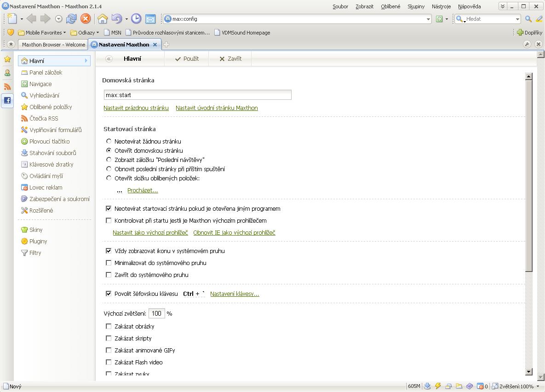Viewport: 545px width, 392px height.
Task: Enable Minimalizovat do systémového pruhu
Action: click(x=109, y=263)
